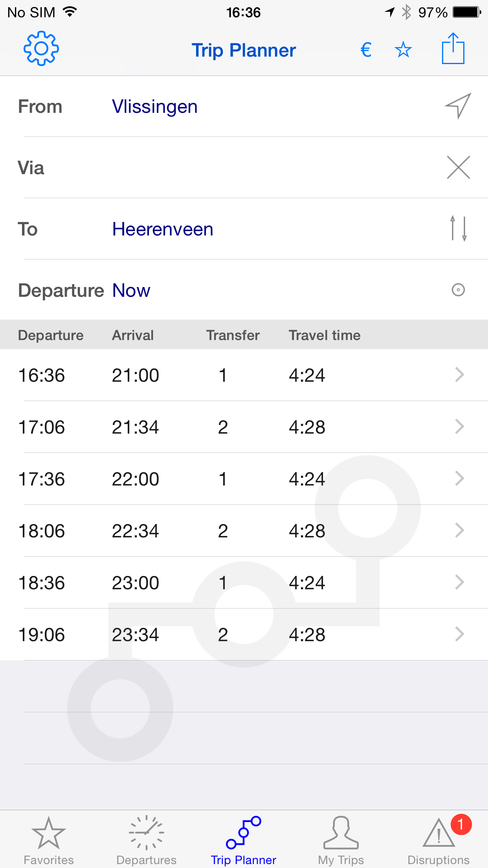Open settings via the gear icon
The image size is (488, 868).
click(x=41, y=48)
